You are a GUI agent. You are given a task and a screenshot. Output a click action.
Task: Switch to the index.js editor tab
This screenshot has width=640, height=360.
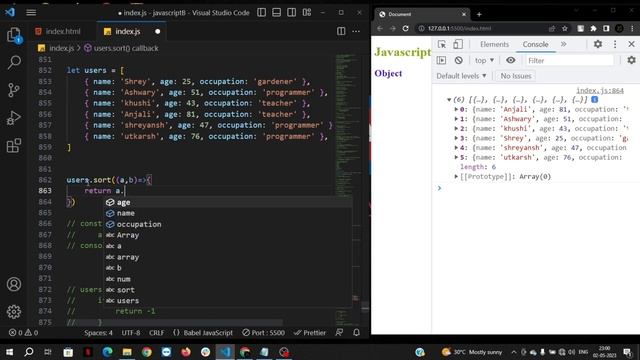pyautogui.click(x=127, y=31)
